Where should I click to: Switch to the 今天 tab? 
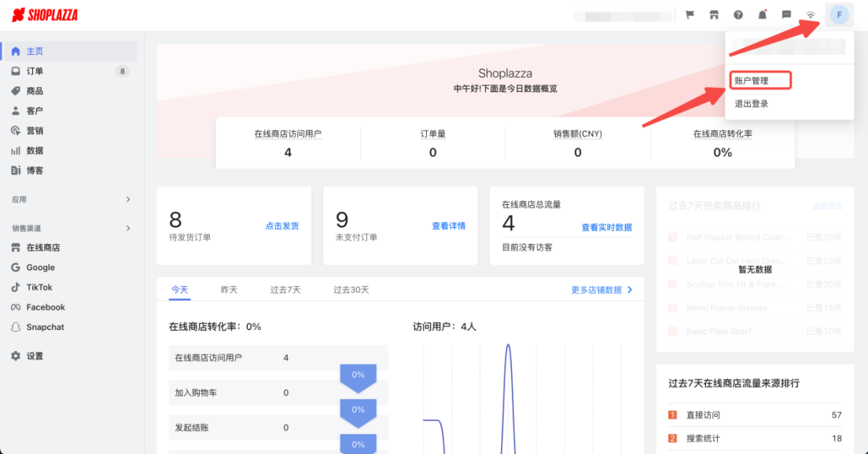pyautogui.click(x=179, y=290)
